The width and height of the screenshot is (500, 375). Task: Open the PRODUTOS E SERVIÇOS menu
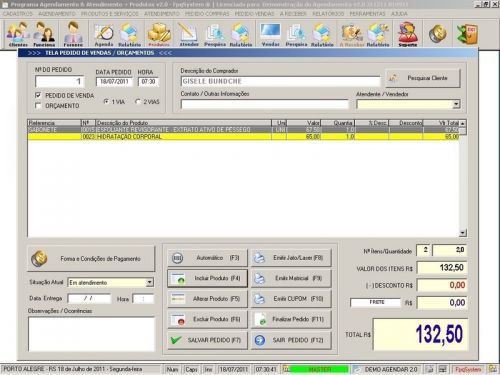pyautogui.click(x=110, y=14)
